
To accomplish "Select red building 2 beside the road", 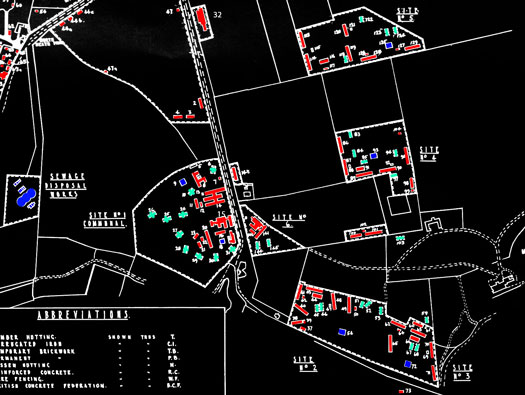I will click(201, 103).
